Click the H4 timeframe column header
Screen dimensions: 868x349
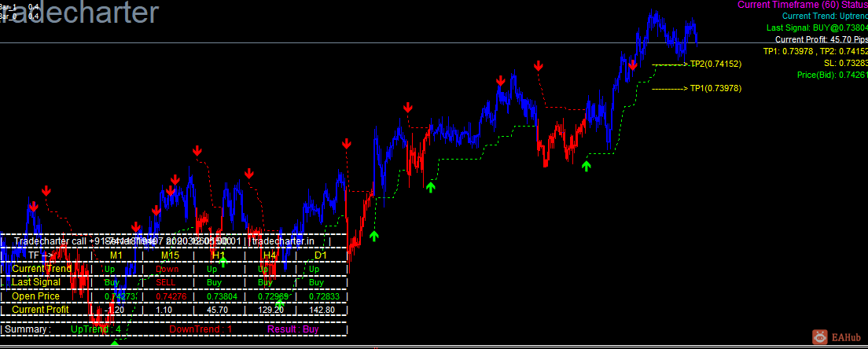tap(270, 255)
